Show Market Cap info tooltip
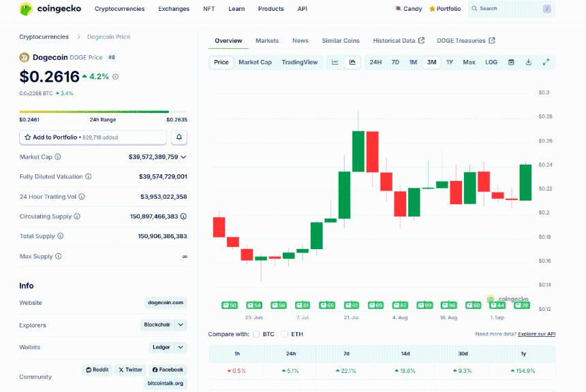The height and width of the screenshot is (392, 586). click(x=58, y=157)
